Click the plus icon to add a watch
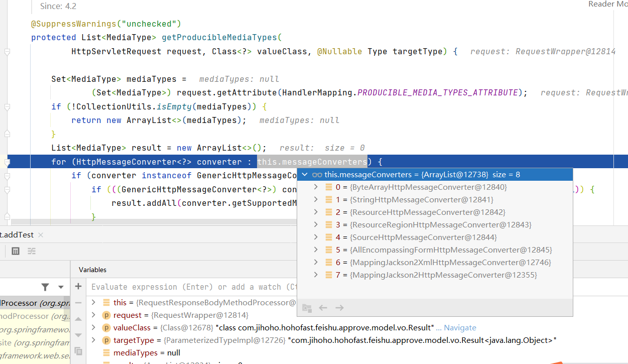This screenshot has width=628, height=364. 78,287
